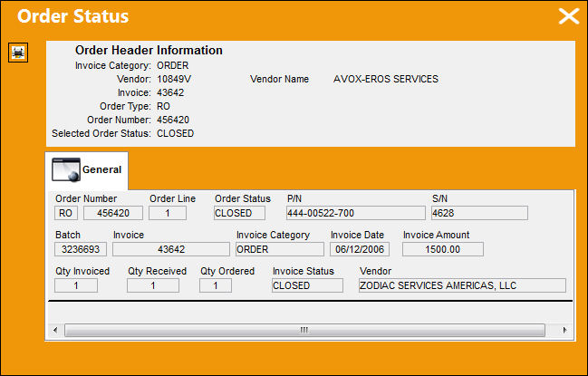Click the Invoice field 43642 in General tab

[171, 249]
